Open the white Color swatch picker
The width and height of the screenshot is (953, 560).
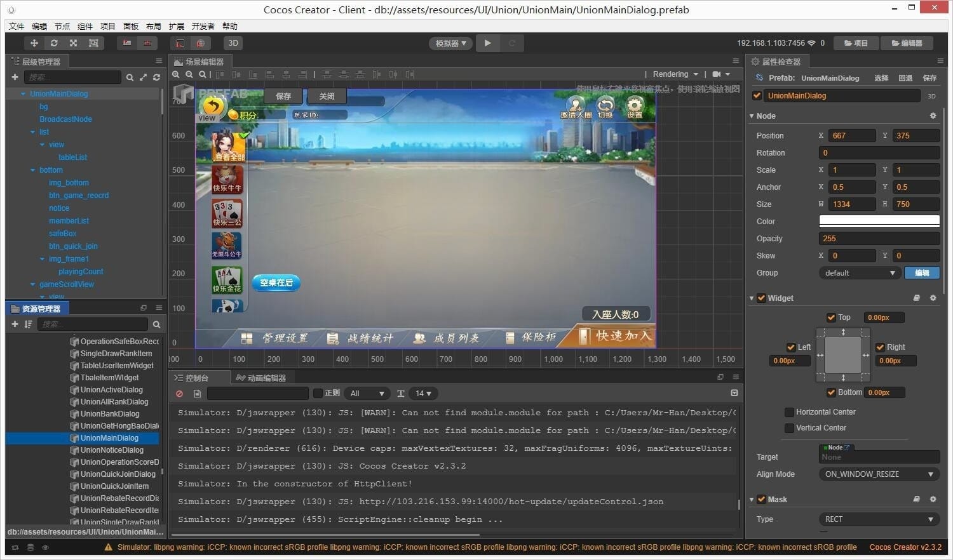879,222
